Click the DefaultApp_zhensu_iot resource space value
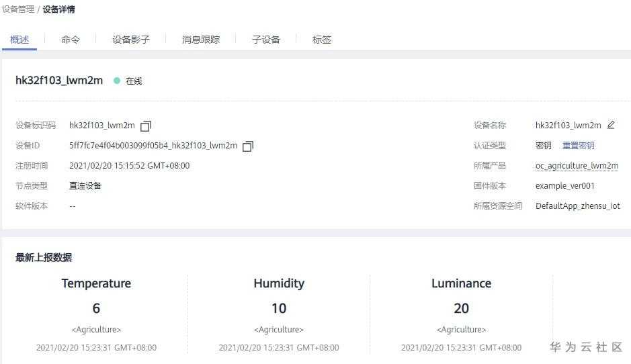This screenshot has width=631, height=364. tap(577, 206)
